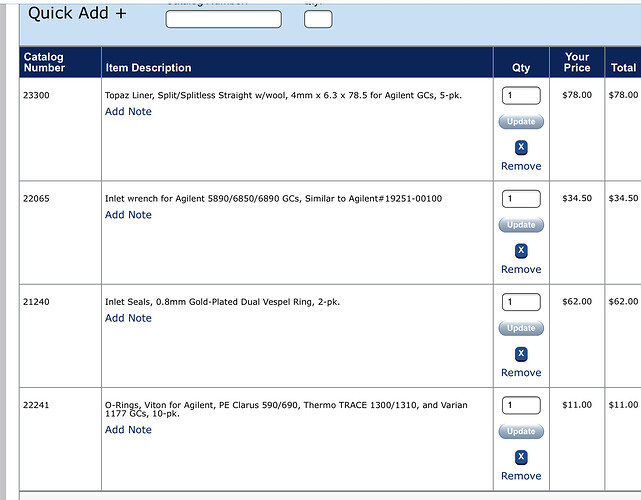Click Remove link for catalog 22065

[521, 269]
